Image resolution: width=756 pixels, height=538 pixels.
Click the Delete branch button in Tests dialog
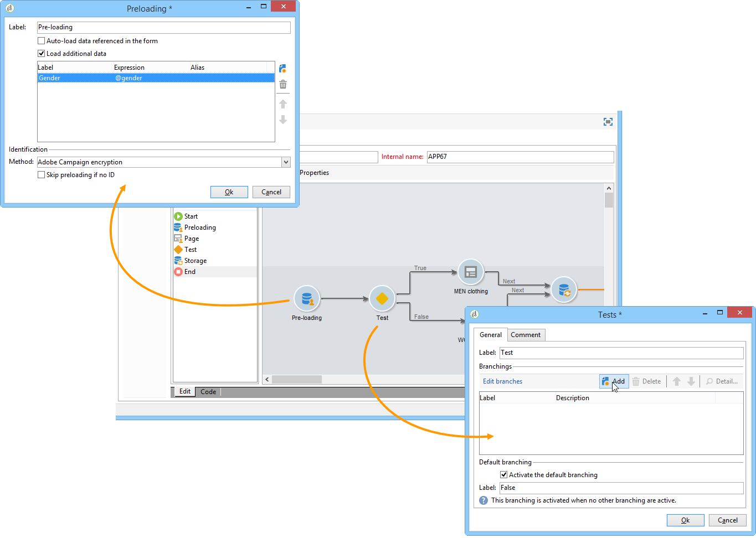tap(647, 381)
